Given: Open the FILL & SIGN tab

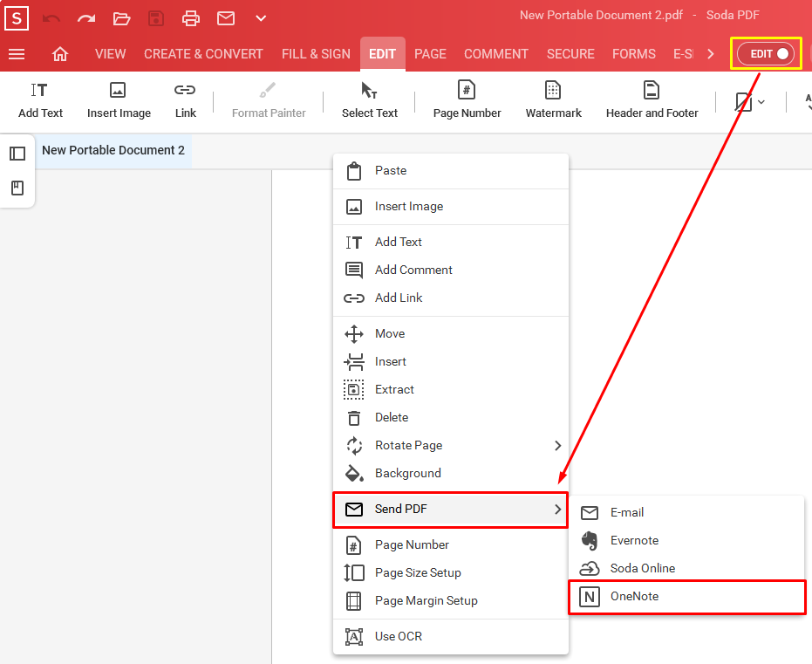Looking at the screenshot, I should (x=316, y=54).
